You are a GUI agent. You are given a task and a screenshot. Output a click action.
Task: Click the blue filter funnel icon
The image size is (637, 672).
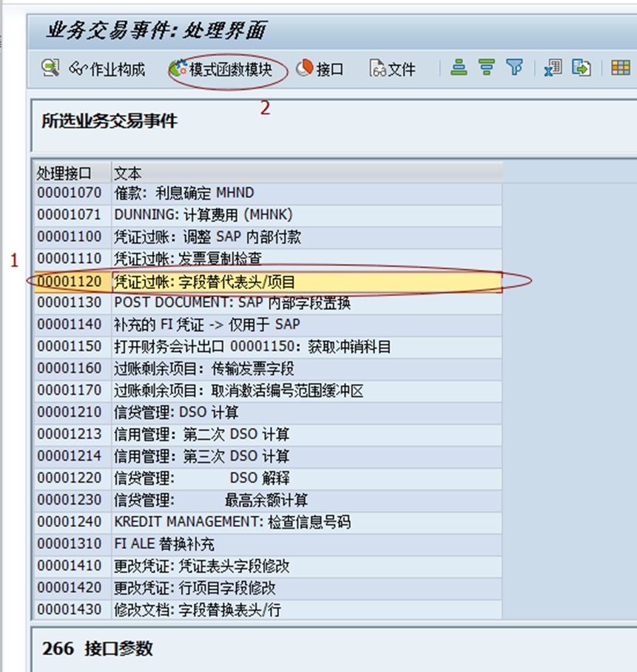click(x=514, y=68)
